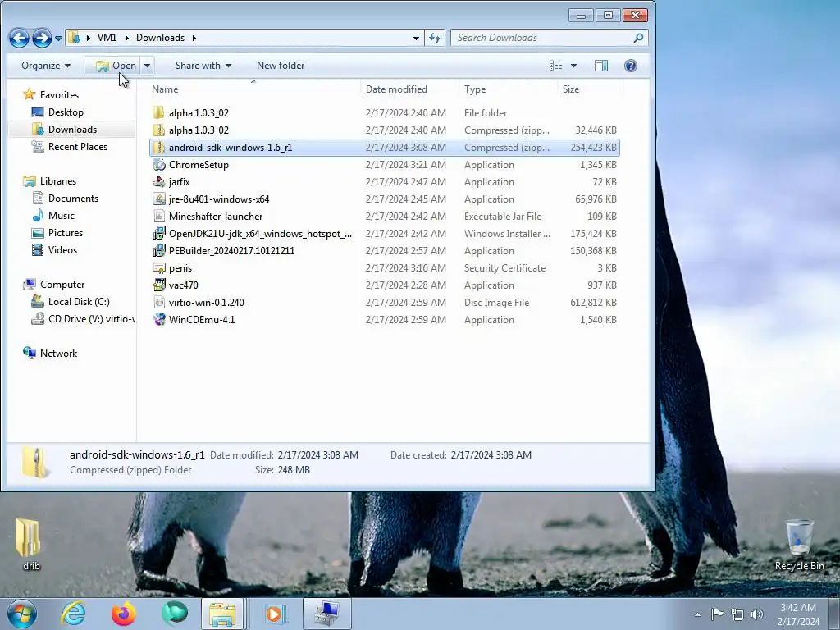This screenshot has width=840, height=630.
Task: Create a New folder
Action: (x=281, y=66)
